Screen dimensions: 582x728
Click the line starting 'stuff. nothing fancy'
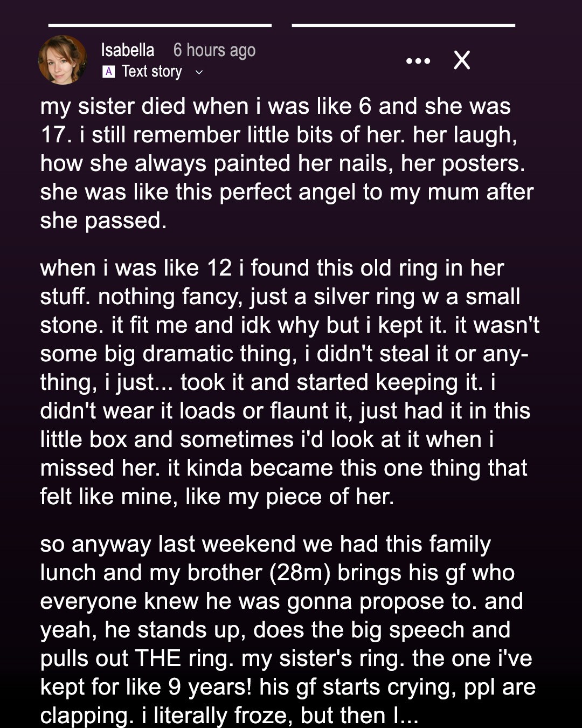pos(280,297)
